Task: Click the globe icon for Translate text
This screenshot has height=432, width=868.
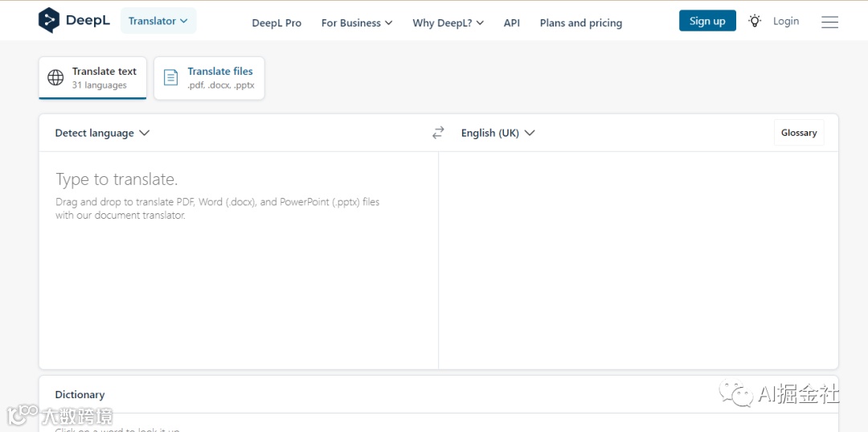Action: click(x=55, y=78)
